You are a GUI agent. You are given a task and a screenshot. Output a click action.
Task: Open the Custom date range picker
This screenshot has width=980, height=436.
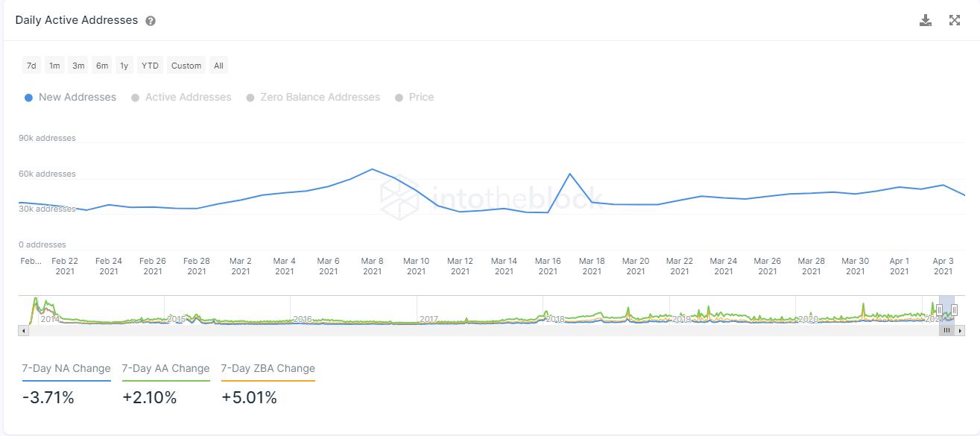(186, 66)
